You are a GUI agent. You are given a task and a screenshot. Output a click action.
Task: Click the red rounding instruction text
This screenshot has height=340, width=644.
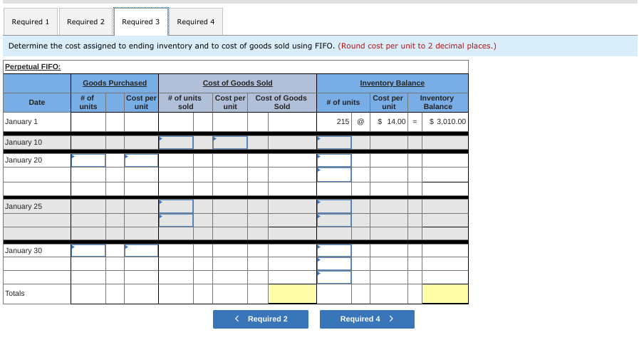point(417,46)
